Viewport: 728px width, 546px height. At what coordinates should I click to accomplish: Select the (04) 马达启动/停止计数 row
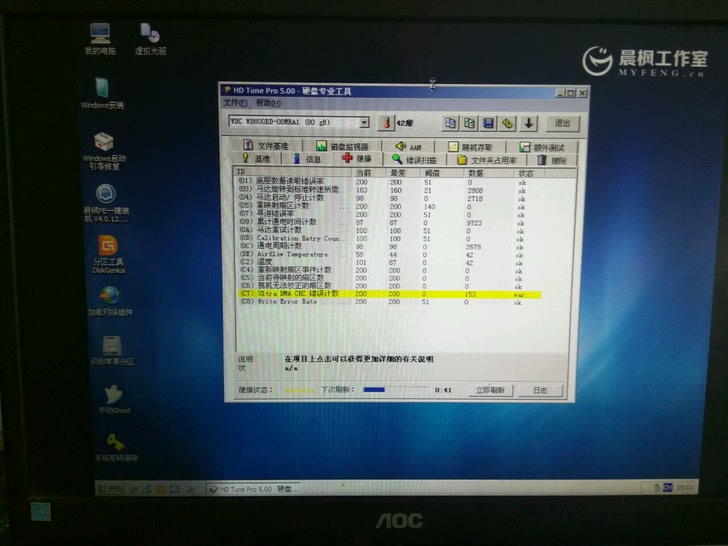click(384, 198)
